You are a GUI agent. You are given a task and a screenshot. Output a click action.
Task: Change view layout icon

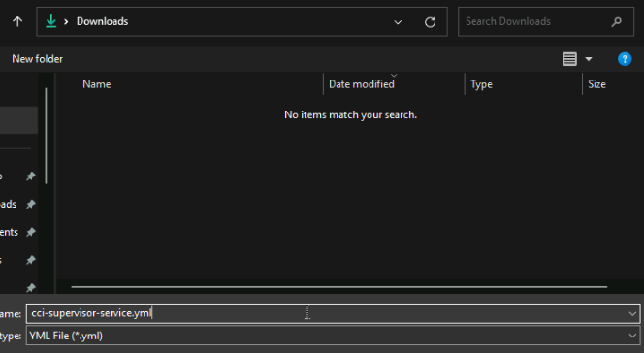tap(569, 59)
